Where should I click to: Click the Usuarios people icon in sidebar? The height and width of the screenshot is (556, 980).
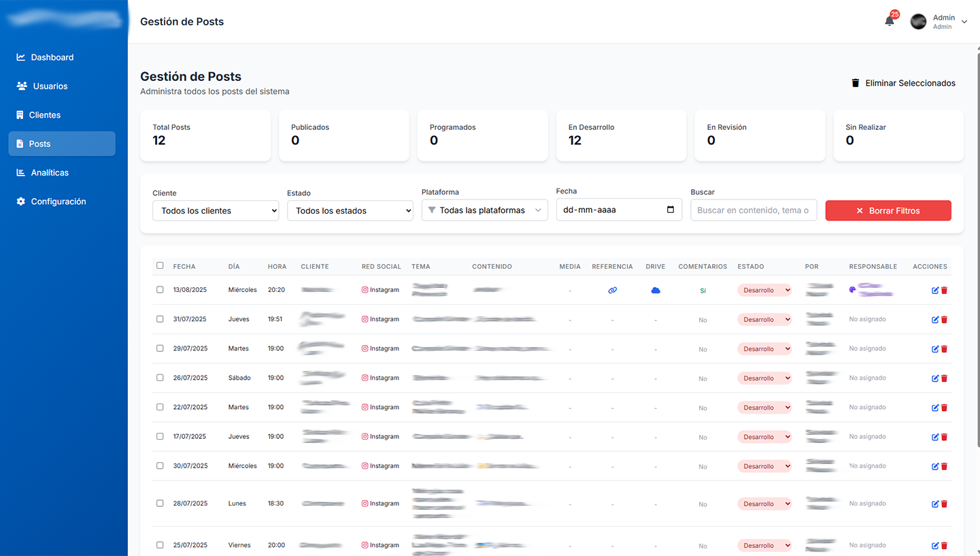[x=20, y=86]
